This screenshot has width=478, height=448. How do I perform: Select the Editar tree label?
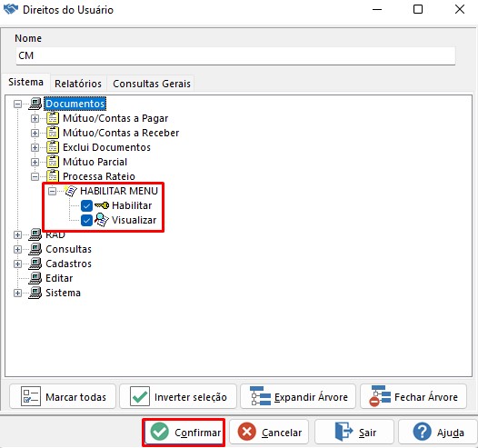[x=59, y=278]
